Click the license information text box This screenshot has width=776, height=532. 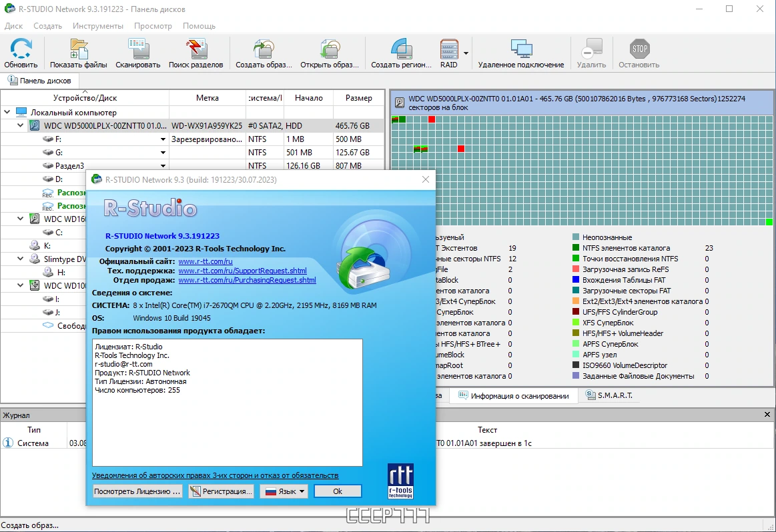(x=227, y=403)
